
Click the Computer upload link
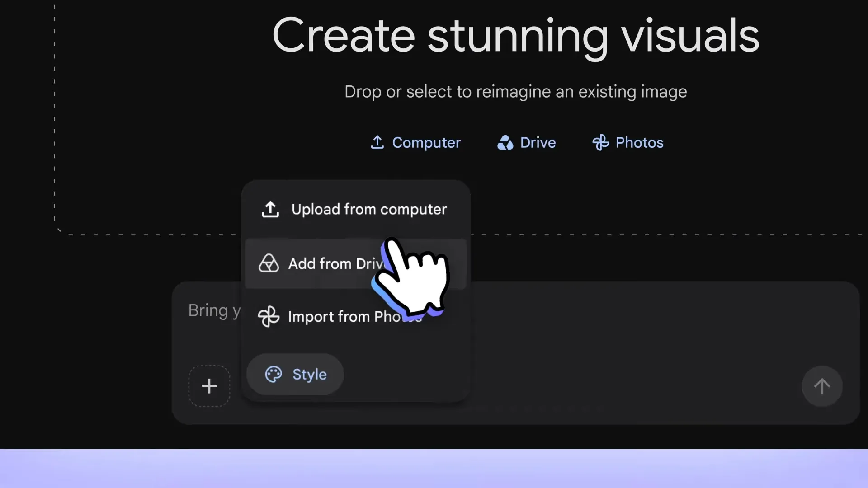(x=415, y=142)
